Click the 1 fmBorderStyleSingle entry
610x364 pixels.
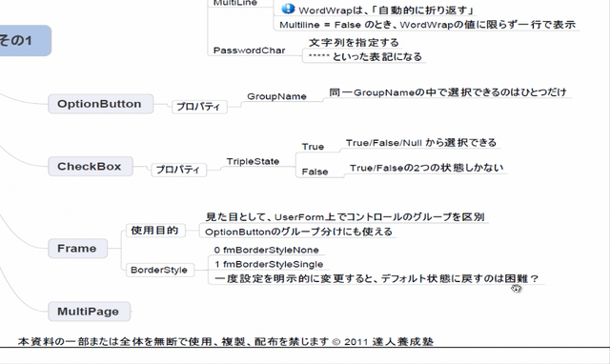pyautogui.click(x=269, y=265)
